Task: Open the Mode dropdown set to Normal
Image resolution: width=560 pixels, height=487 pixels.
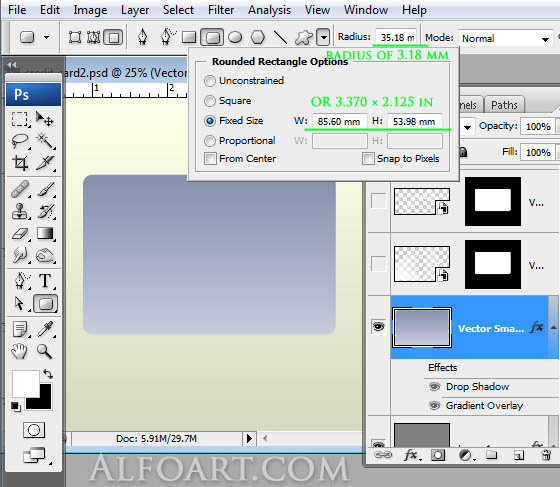Action: tap(506, 39)
